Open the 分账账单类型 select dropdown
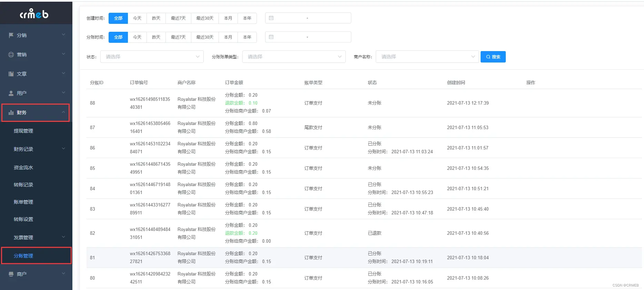644x290 pixels. click(294, 57)
